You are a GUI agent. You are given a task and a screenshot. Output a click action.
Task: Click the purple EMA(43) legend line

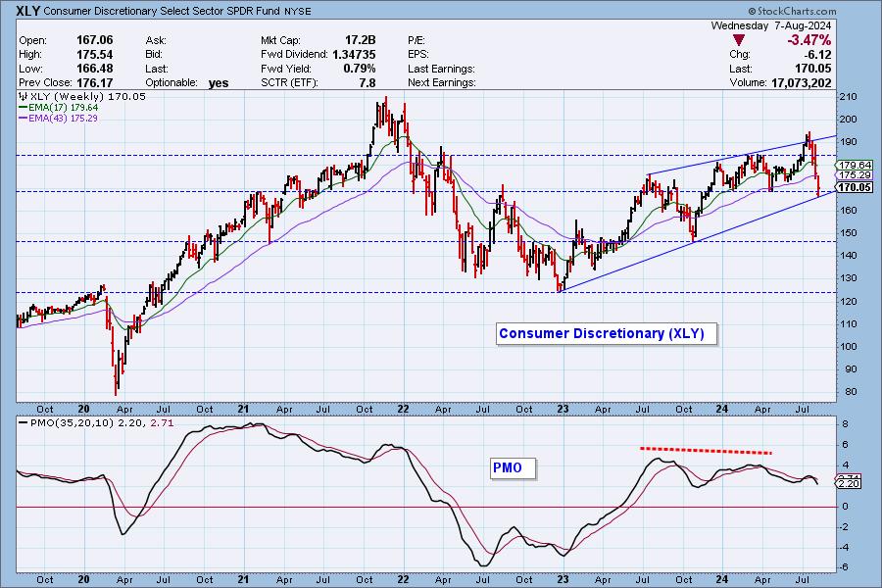[x=24, y=119]
